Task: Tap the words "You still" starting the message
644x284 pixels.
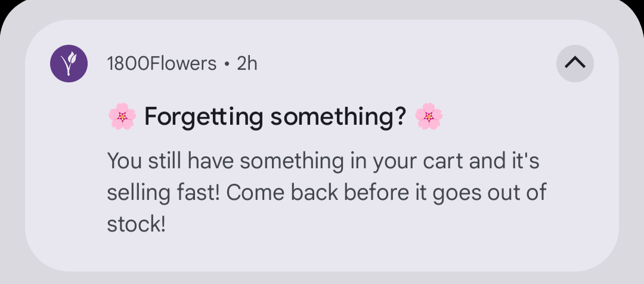Action: pyautogui.click(x=144, y=162)
